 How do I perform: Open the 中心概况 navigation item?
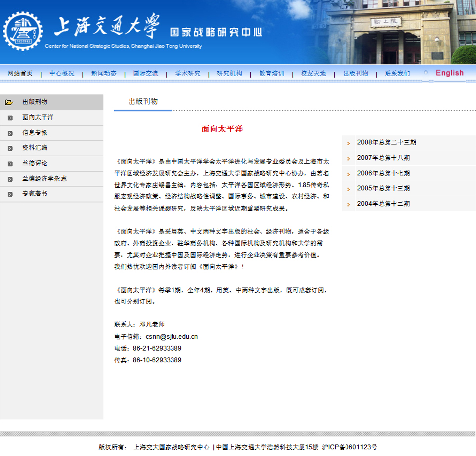coord(62,74)
